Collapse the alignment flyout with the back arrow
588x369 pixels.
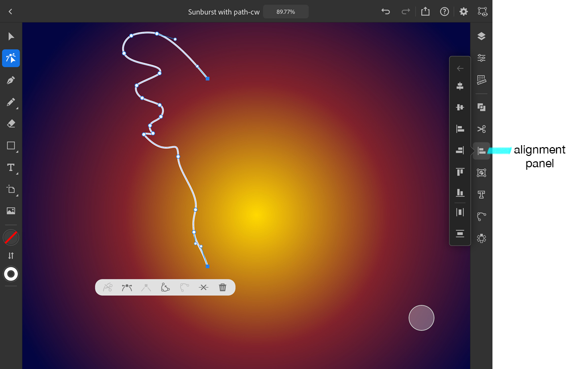[x=460, y=68]
